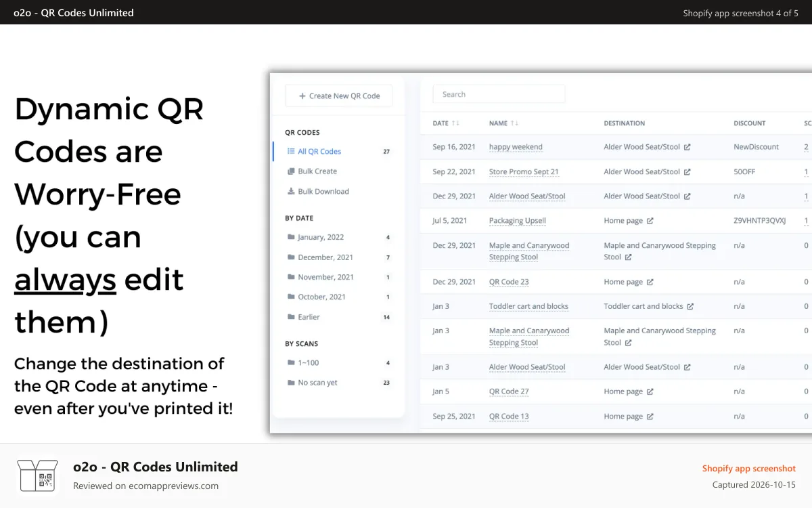
Task: Open external link icon in QR Code 13 row
Action: click(650, 417)
